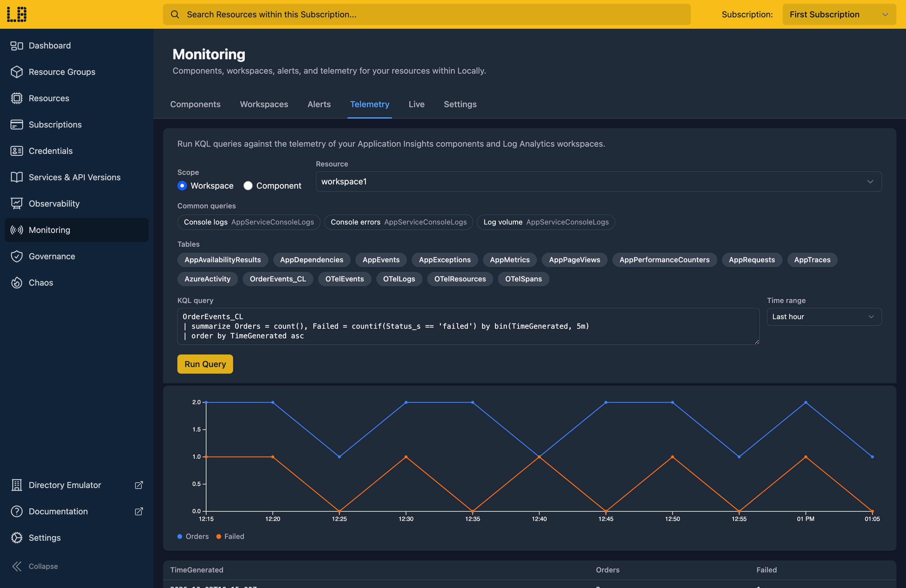Screen dimensions: 906x588
Task: Click the TimeGenerated column header
Action: (x=197, y=570)
